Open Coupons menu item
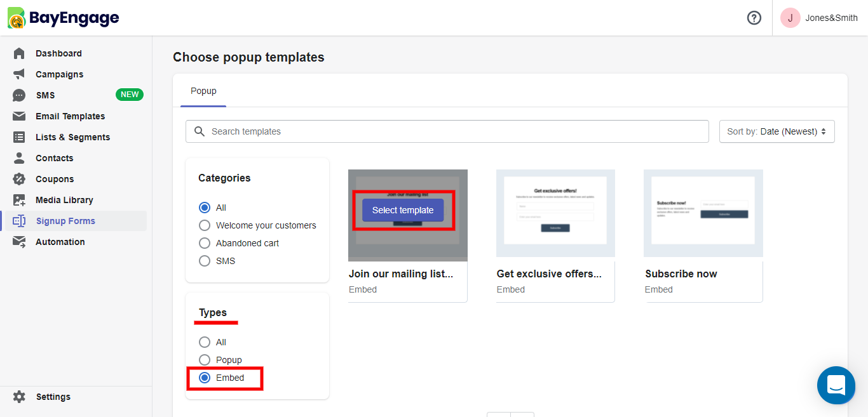 pos(55,179)
